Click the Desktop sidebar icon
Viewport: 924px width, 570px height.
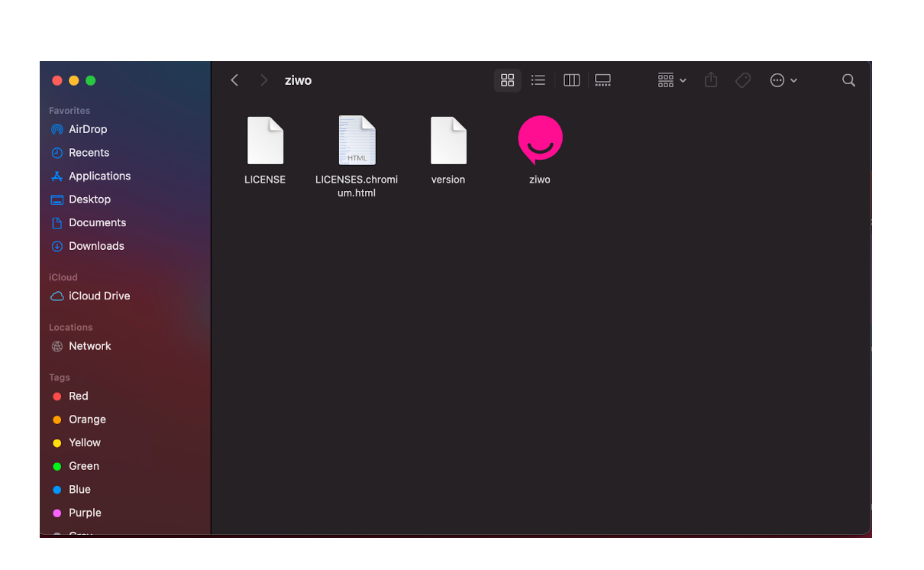57,199
